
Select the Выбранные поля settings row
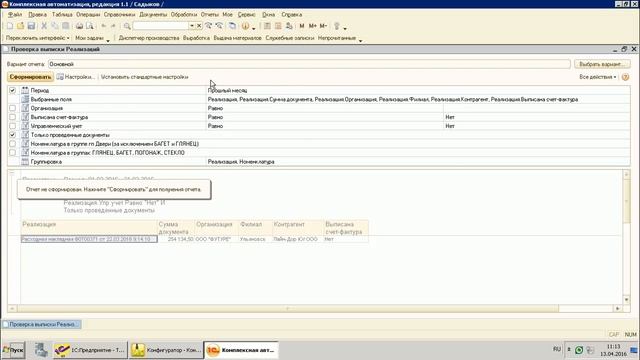(x=319, y=99)
